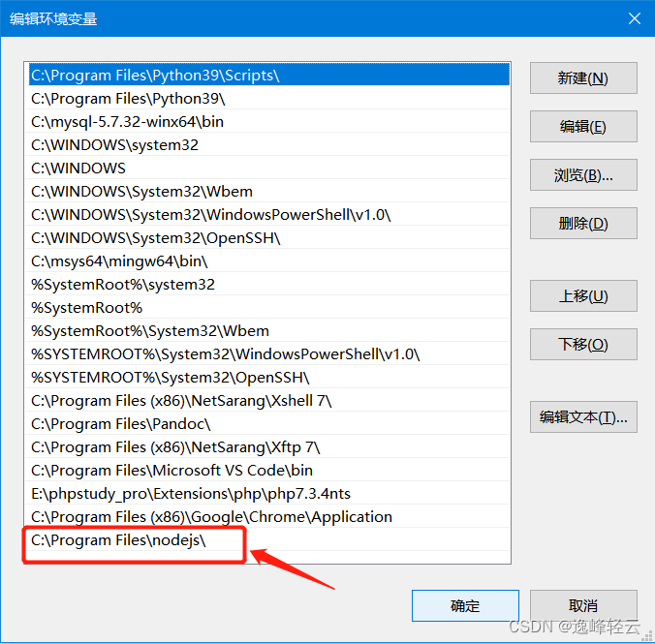Select the %SystemRoot% entry
The height and width of the screenshot is (644, 655).
point(269,307)
